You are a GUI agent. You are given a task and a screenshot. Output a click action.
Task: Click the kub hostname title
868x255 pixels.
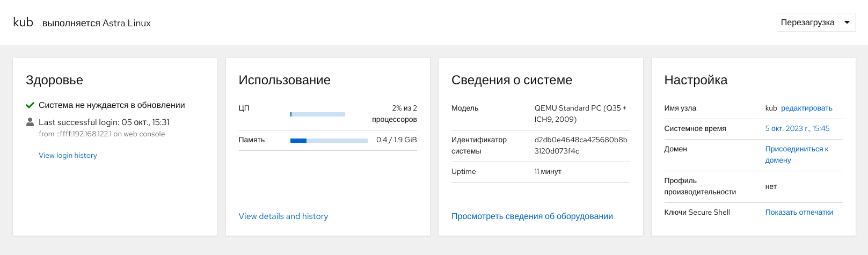[23, 23]
